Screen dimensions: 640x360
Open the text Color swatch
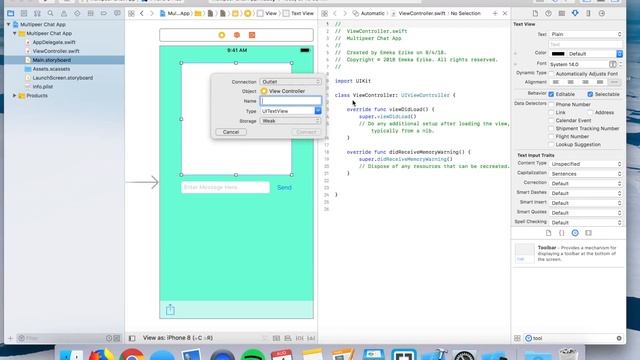click(558, 54)
